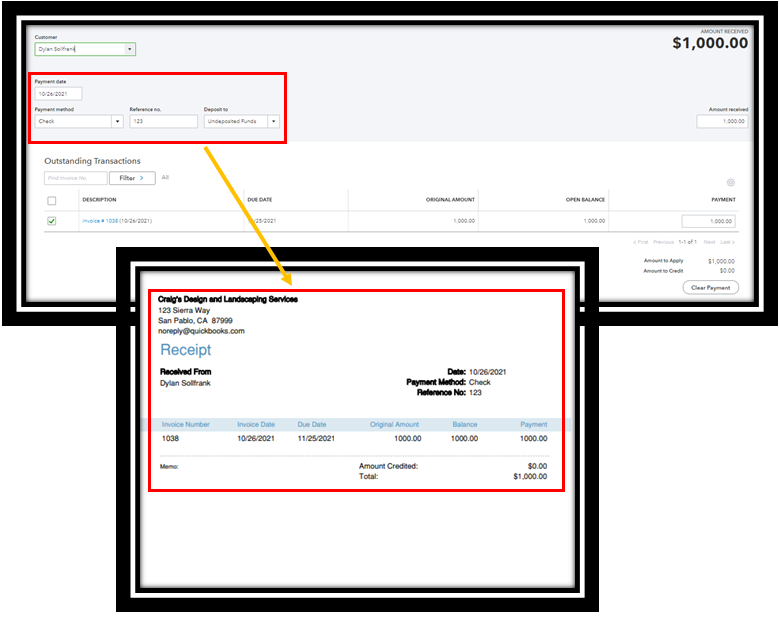
Task: Open the Deposit to dropdown arrow
Action: coord(273,122)
